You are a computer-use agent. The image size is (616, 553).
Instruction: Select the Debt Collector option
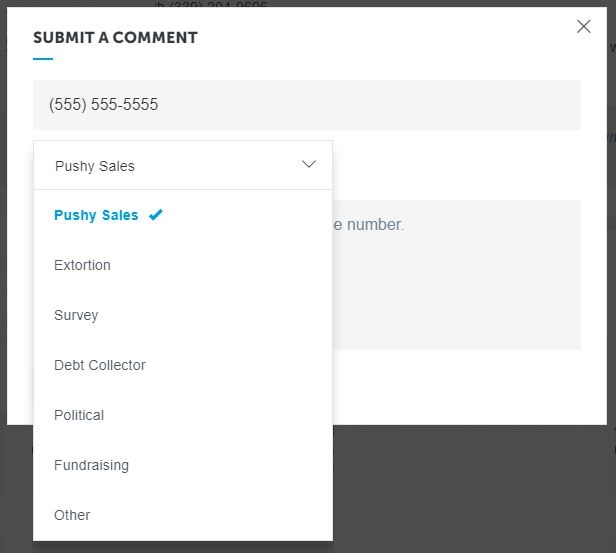coord(99,365)
